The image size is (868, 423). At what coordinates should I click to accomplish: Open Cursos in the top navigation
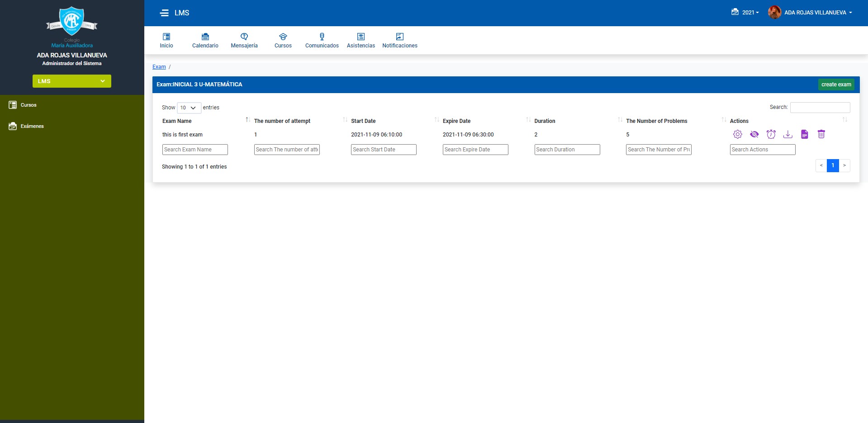(x=283, y=41)
